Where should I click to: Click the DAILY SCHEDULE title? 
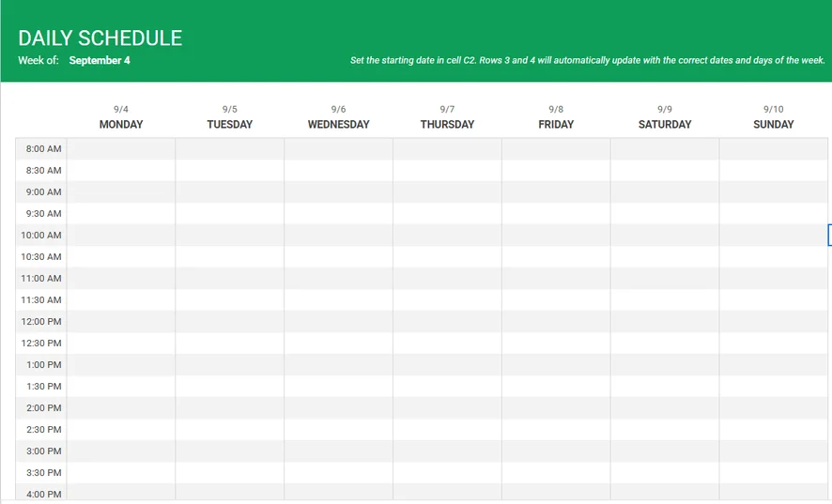tap(100, 38)
